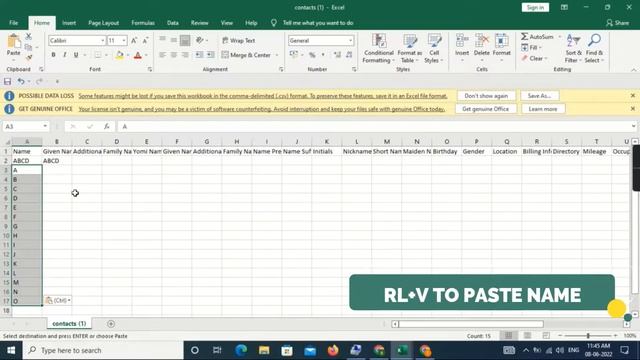
Task: Open Sort & Filter menu
Action: coord(573,49)
